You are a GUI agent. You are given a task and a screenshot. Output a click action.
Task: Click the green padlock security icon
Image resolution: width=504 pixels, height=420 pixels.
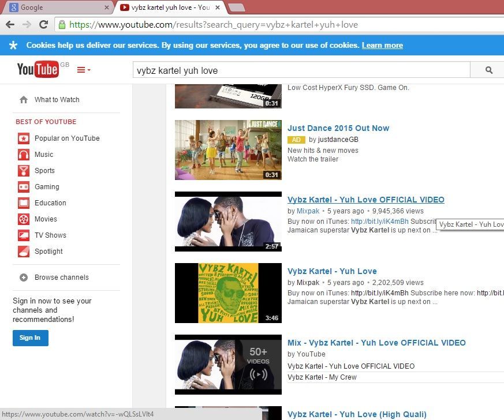click(x=62, y=25)
